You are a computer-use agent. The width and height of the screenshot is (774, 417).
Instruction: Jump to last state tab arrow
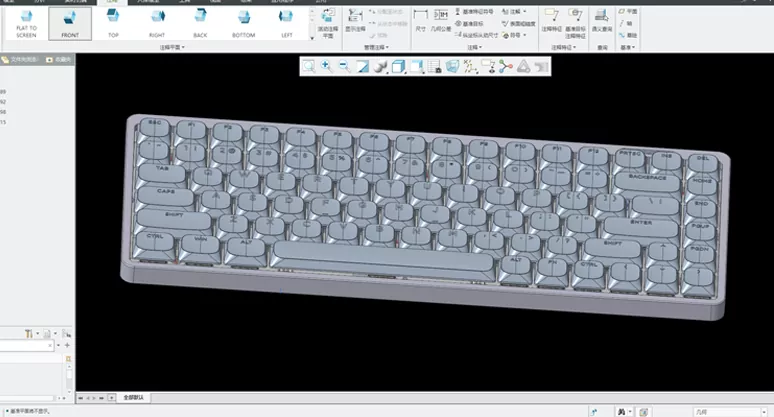(x=101, y=398)
